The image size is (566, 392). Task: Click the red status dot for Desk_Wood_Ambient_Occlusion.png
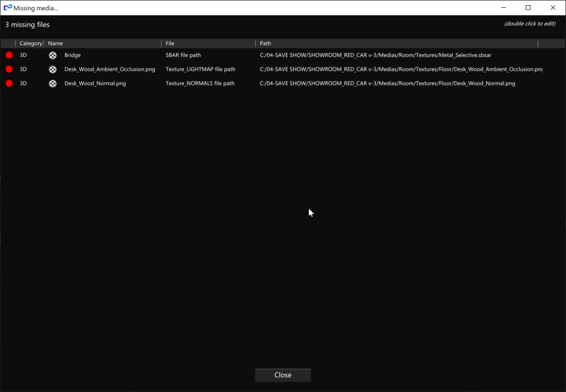[x=8, y=69]
